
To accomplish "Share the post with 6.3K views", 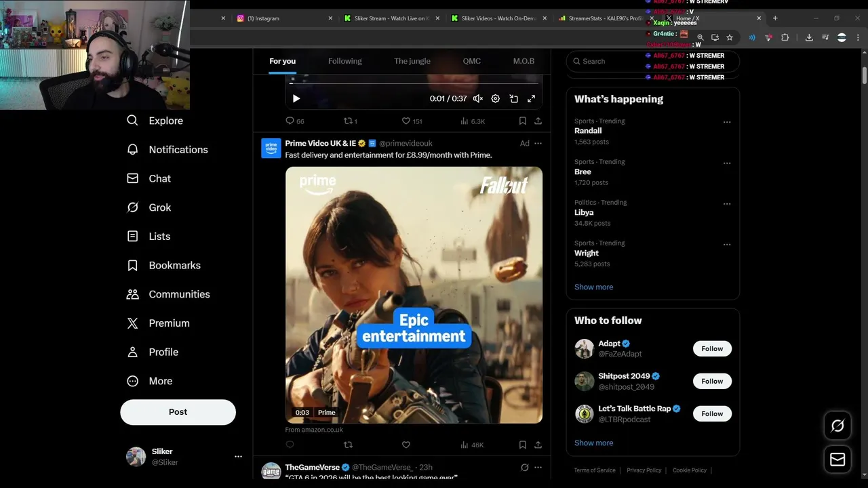I will click(x=538, y=121).
